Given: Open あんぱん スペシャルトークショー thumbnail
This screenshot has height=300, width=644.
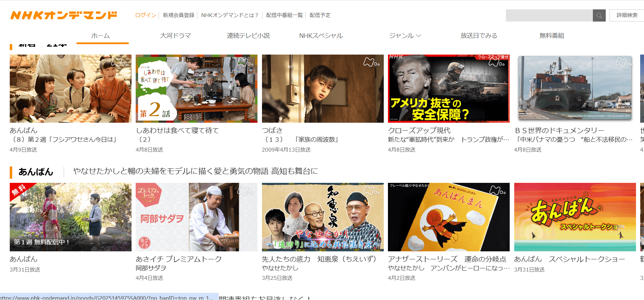Looking at the screenshot, I should click(x=575, y=217).
